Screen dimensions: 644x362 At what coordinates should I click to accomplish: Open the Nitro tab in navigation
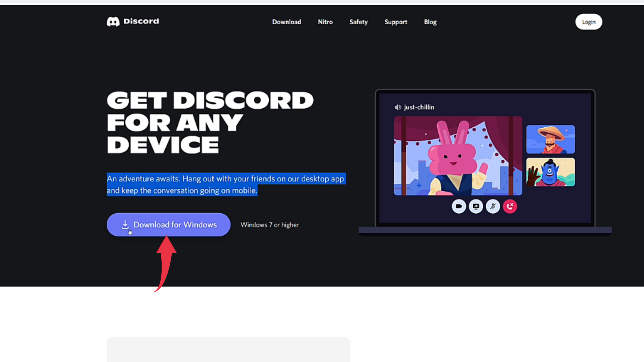coord(325,22)
